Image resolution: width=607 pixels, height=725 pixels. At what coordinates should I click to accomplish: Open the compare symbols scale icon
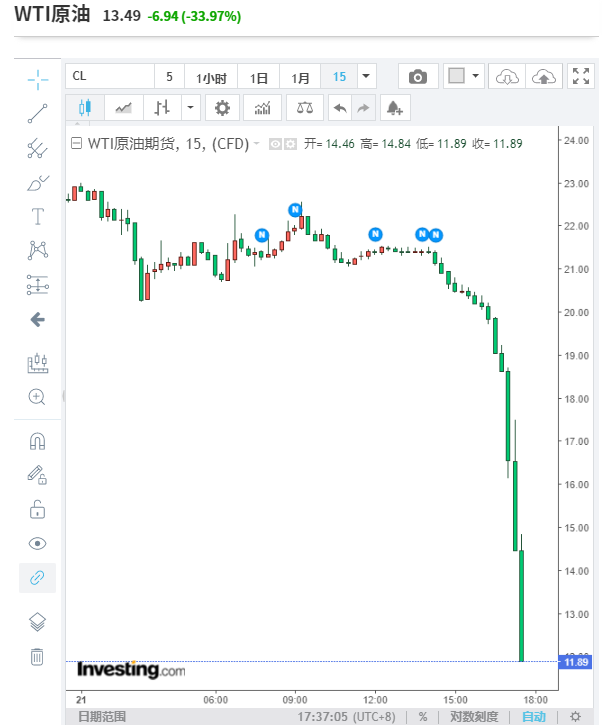[303, 108]
